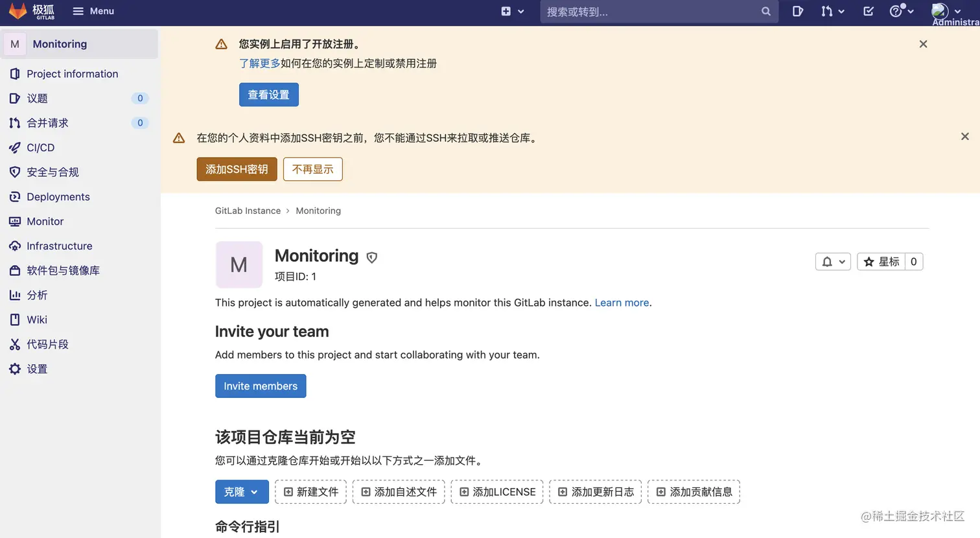
Task: Click the 代码片段 scissors icon
Action: (x=15, y=345)
